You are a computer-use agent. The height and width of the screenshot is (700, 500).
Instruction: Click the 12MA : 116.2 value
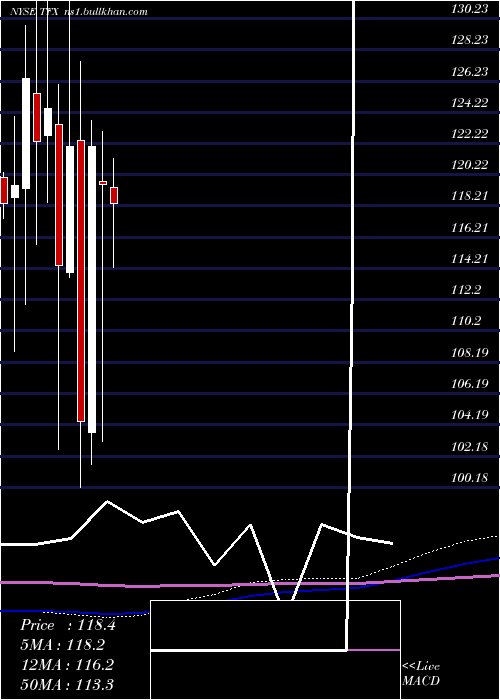67,665
